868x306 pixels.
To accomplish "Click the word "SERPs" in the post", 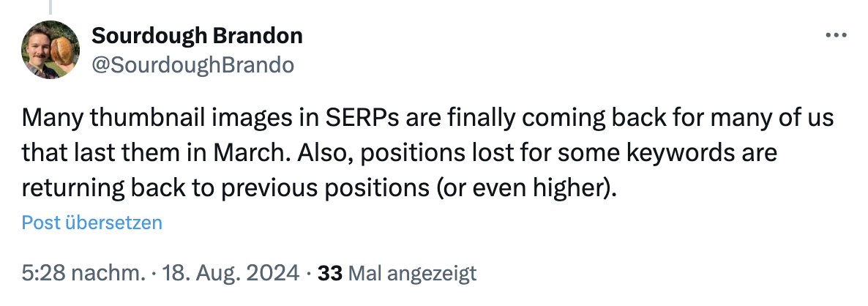I will click(362, 118).
